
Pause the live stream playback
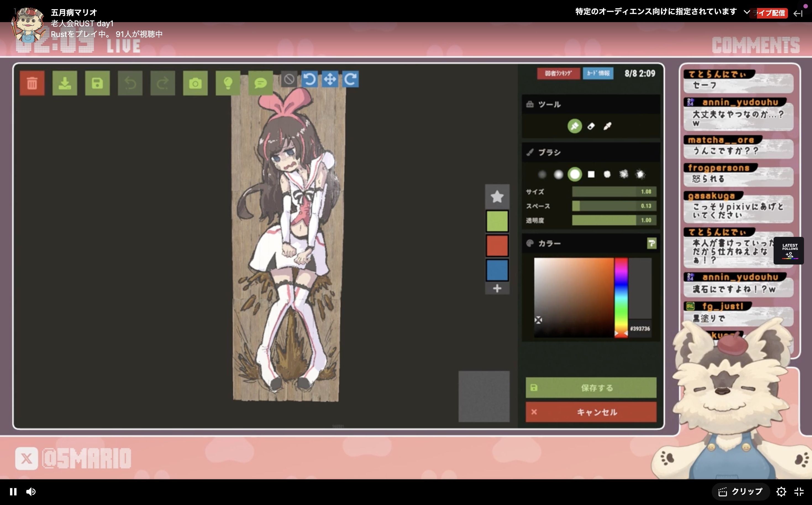(x=13, y=492)
